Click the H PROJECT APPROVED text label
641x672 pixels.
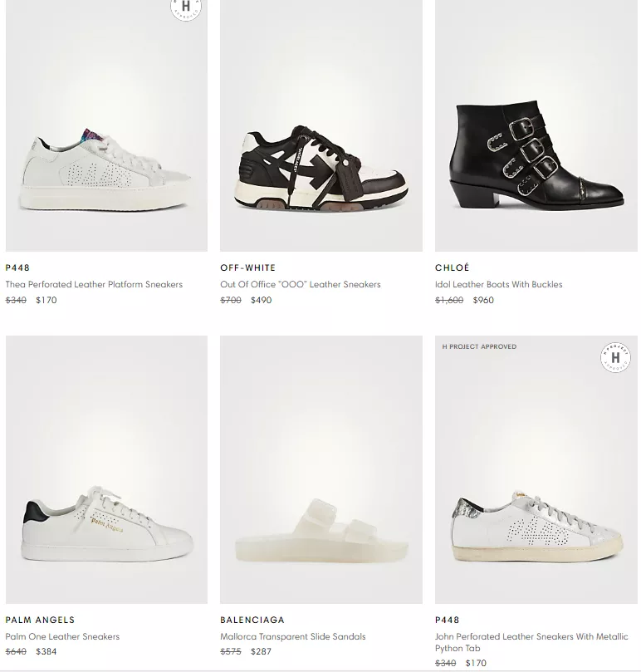(x=479, y=346)
